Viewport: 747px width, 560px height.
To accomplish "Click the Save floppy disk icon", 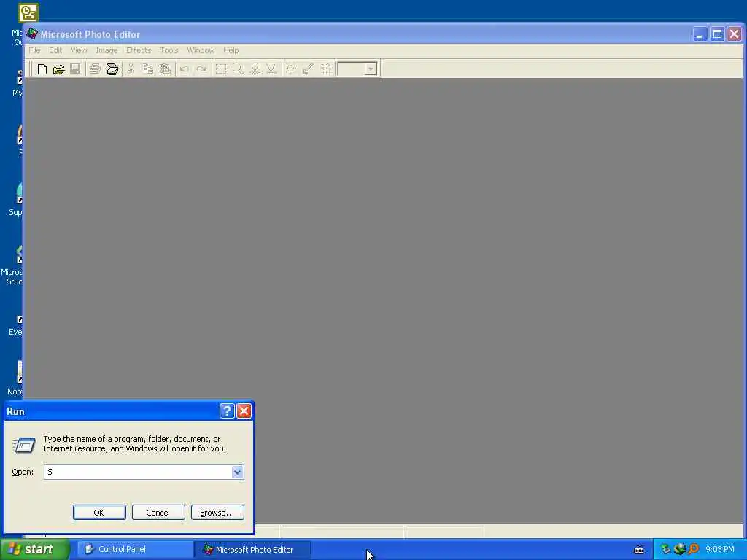I will [x=75, y=69].
